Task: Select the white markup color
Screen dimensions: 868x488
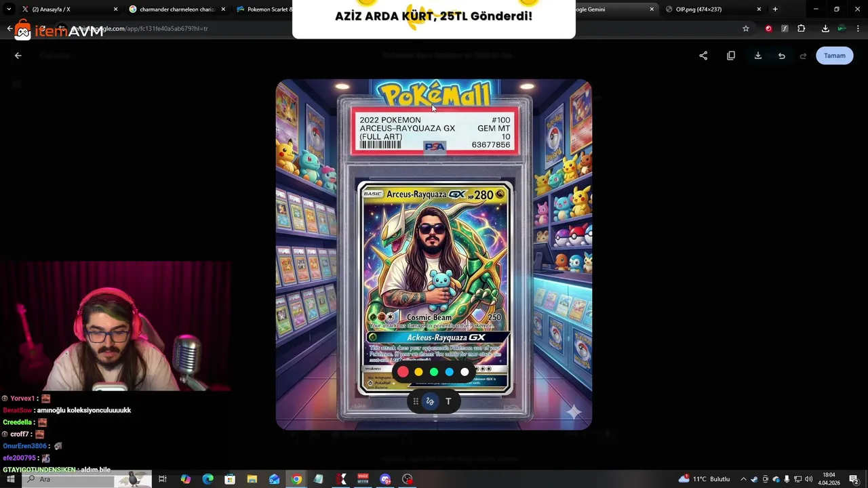Action: pos(465,371)
